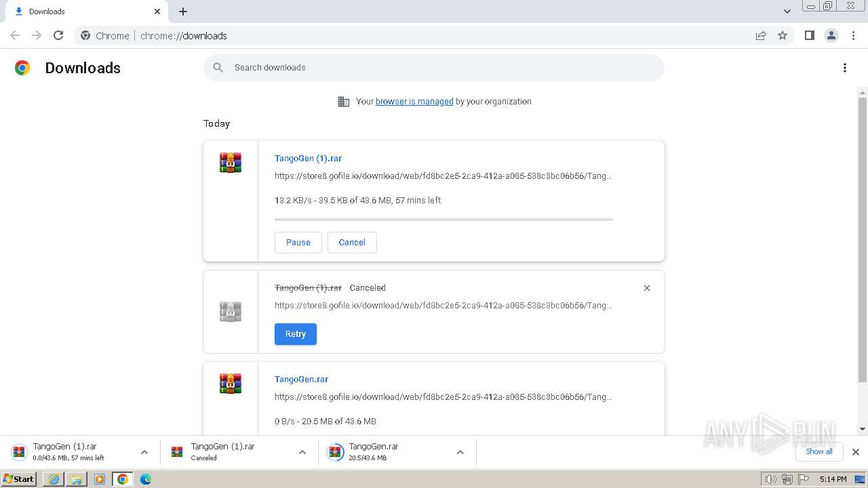The image size is (868, 488).
Task: Open the 'browser is managed' link
Action: (x=414, y=102)
